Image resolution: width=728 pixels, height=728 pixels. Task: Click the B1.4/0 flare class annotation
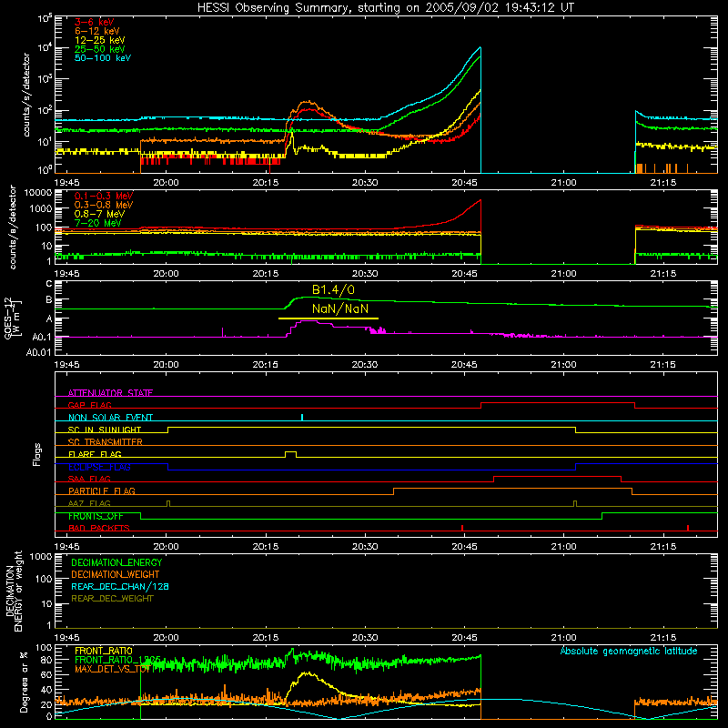pyautogui.click(x=333, y=290)
